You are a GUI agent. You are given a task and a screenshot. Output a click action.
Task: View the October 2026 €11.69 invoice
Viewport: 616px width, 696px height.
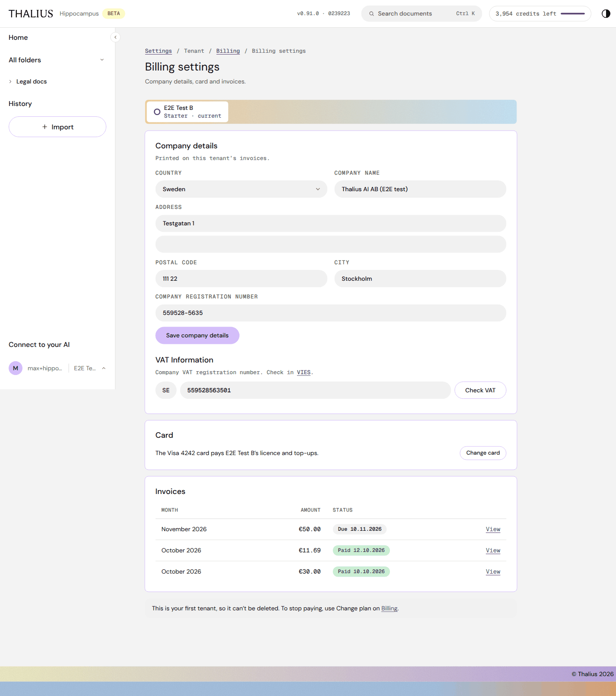493,550
